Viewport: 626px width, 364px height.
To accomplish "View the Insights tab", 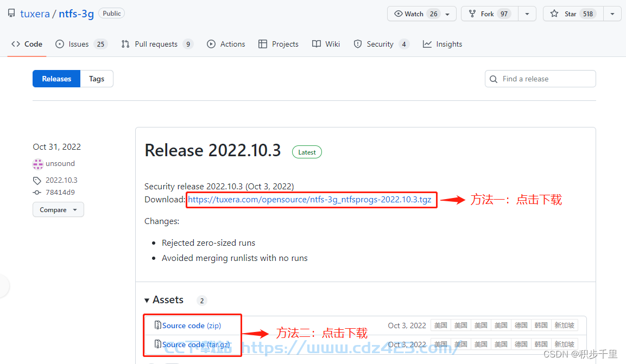I will pos(442,44).
